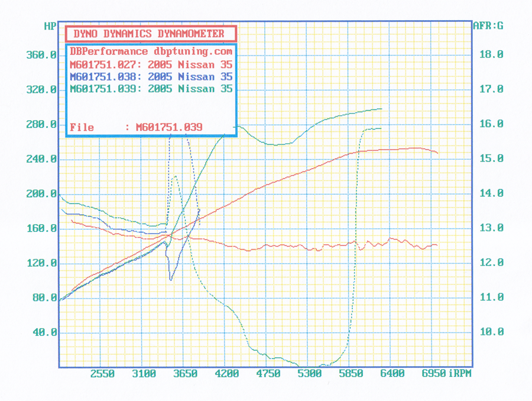Click the 11.0 AFR axis value
The image size is (532, 401).
pyautogui.click(x=491, y=297)
